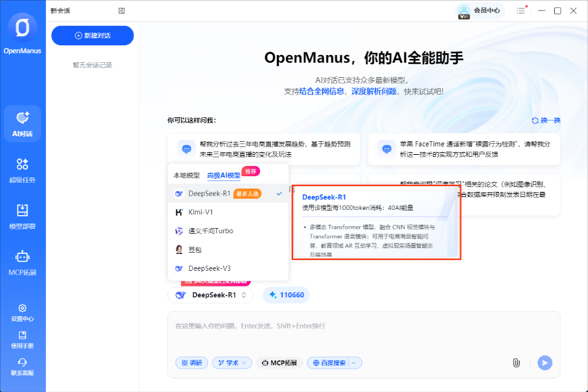588x392 pixels.
Task: Open the AI对话 sidebar icon
Action: (22, 123)
